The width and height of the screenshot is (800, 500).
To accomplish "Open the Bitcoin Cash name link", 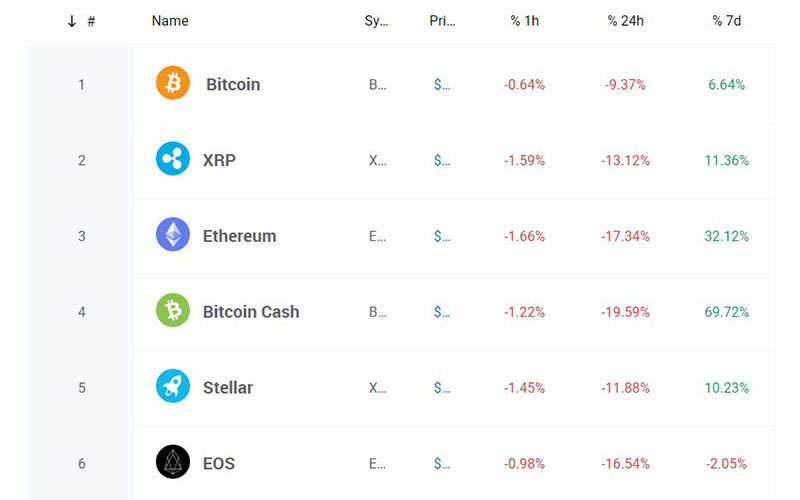I will tap(251, 312).
